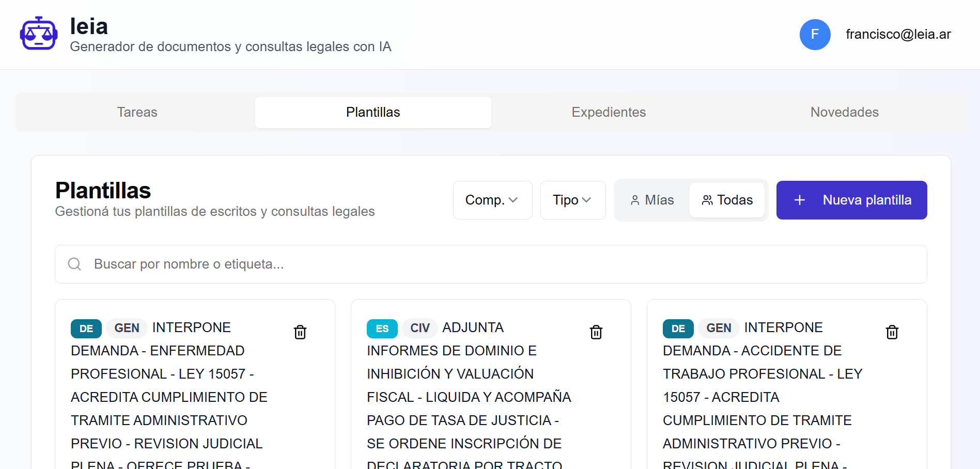Go to the Novedades tab
The width and height of the screenshot is (980, 469).
844,112
